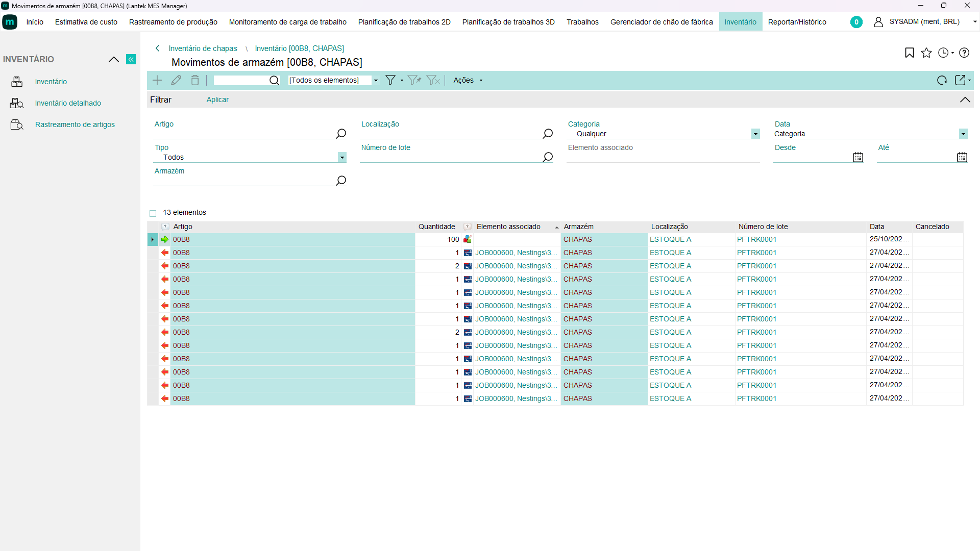The width and height of the screenshot is (980, 551).
Task: Click the bookmark icon
Action: click(910, 53)
